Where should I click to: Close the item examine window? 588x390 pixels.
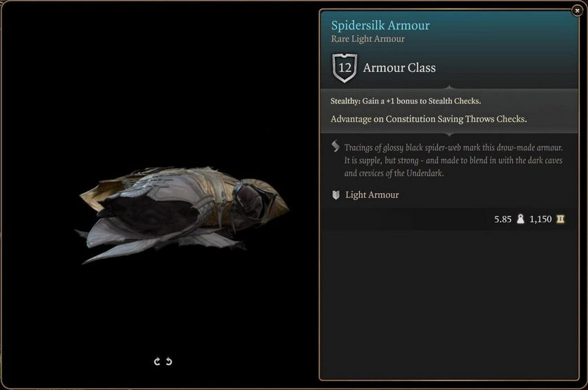(x=577, y=11)
